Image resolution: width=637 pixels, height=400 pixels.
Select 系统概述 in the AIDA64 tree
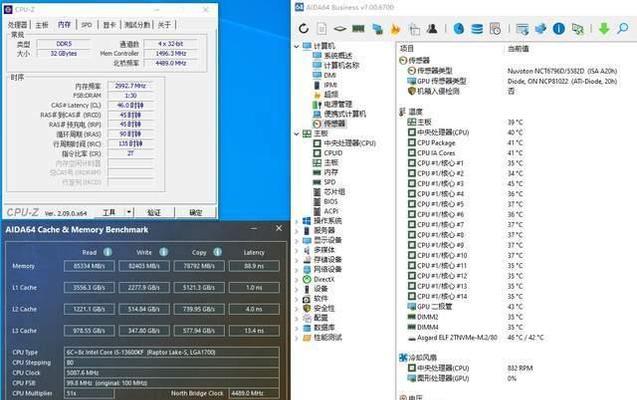coord(338,56)
